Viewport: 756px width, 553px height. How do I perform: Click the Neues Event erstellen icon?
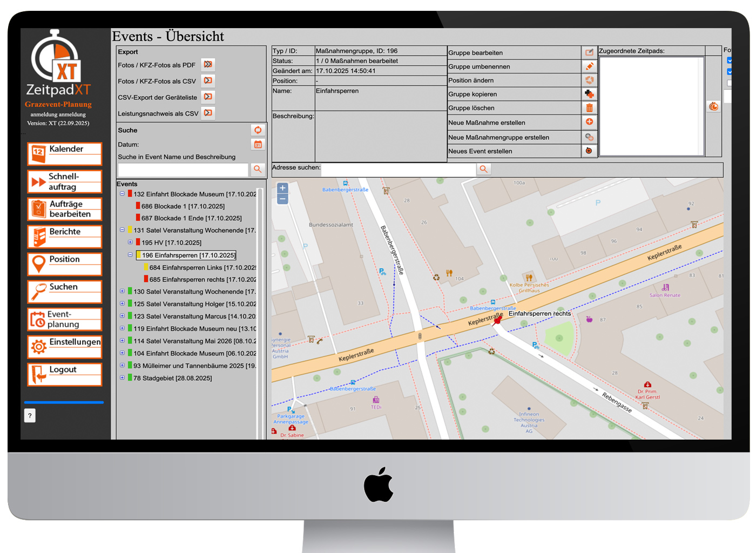589,151
